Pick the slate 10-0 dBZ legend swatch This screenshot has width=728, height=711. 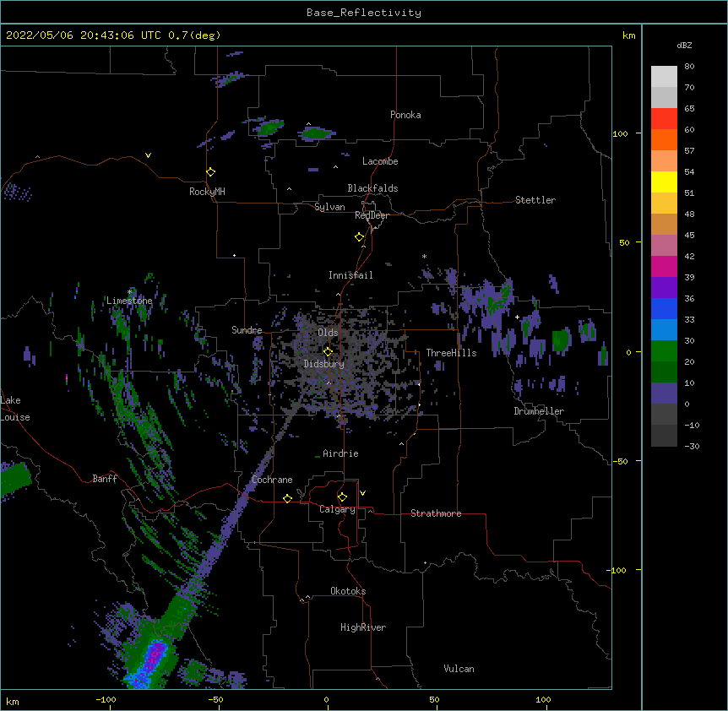click(x=664, y=393)
